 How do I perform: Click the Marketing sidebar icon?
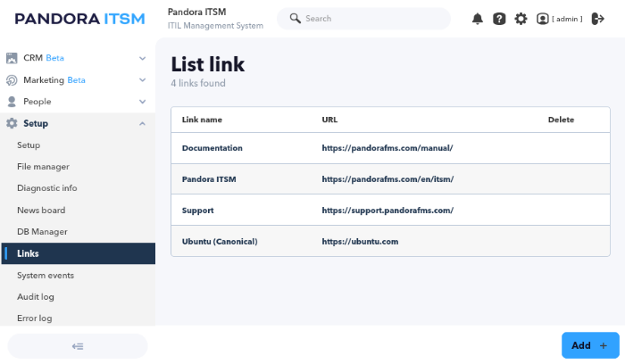tap(12, 80)
